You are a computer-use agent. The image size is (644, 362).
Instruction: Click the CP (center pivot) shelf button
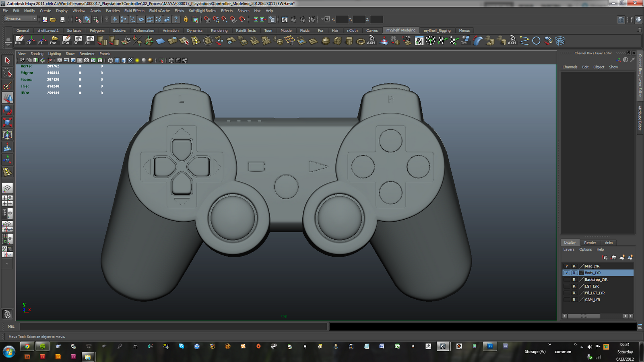[x=30, y=40]
